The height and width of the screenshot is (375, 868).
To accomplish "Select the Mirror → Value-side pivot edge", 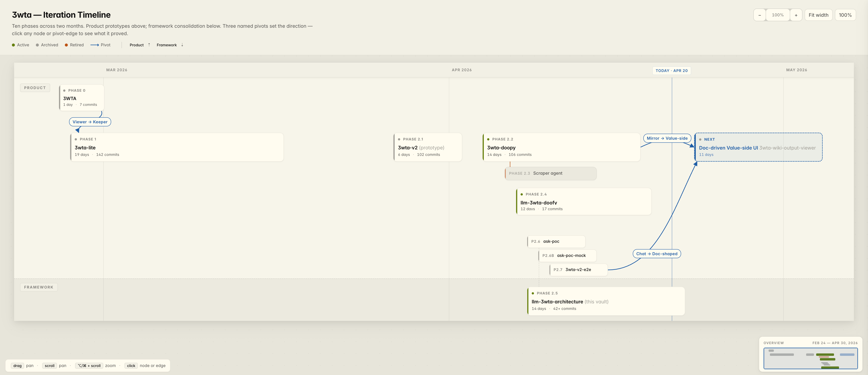I will (x=667, y=138).
